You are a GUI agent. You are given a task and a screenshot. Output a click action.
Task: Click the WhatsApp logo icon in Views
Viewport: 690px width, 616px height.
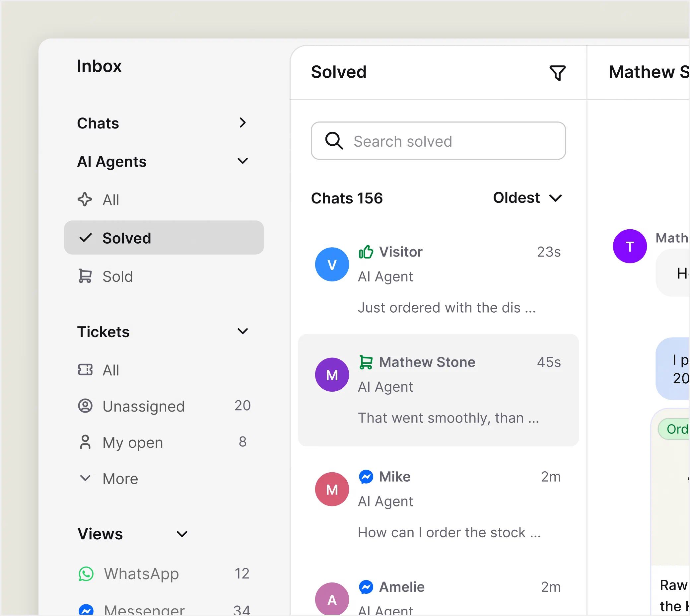tap(86, 574)
